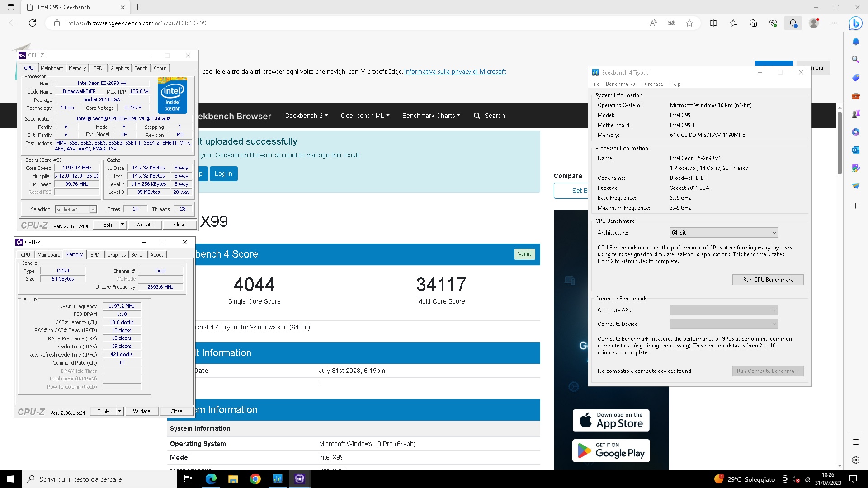Open Browser essentials heart icon
The height and width of the screenshot is (488, 868).
(x=773, y=23)
